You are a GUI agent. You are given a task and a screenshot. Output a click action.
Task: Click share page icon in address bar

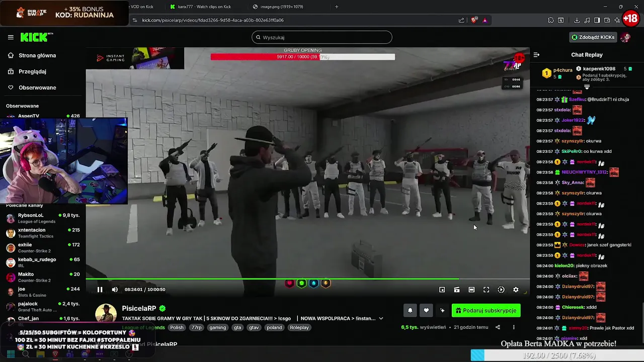(x=461, y=20)
